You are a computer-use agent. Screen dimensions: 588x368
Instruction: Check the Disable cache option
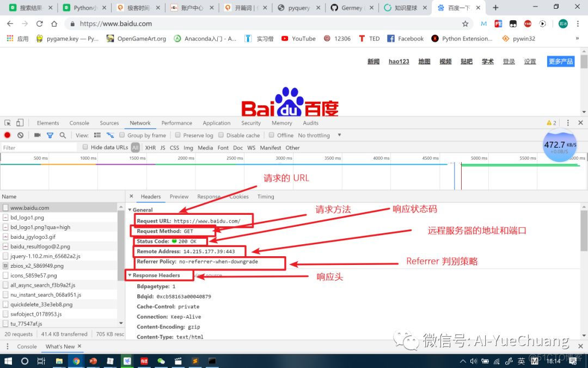tap(221, 135)
